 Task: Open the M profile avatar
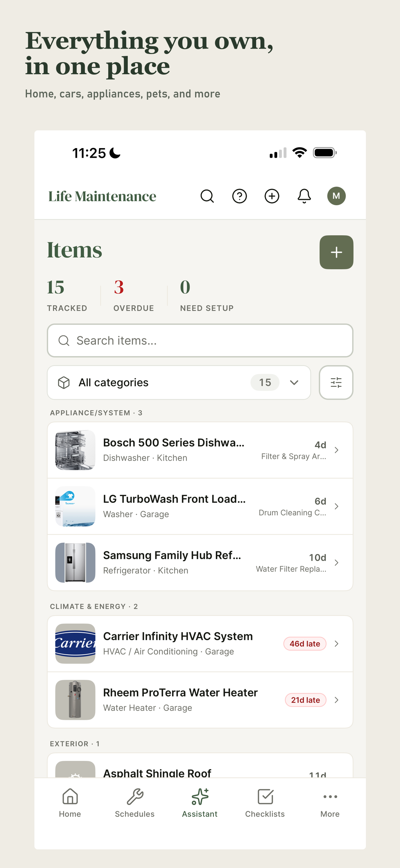(x=336, y=196)
